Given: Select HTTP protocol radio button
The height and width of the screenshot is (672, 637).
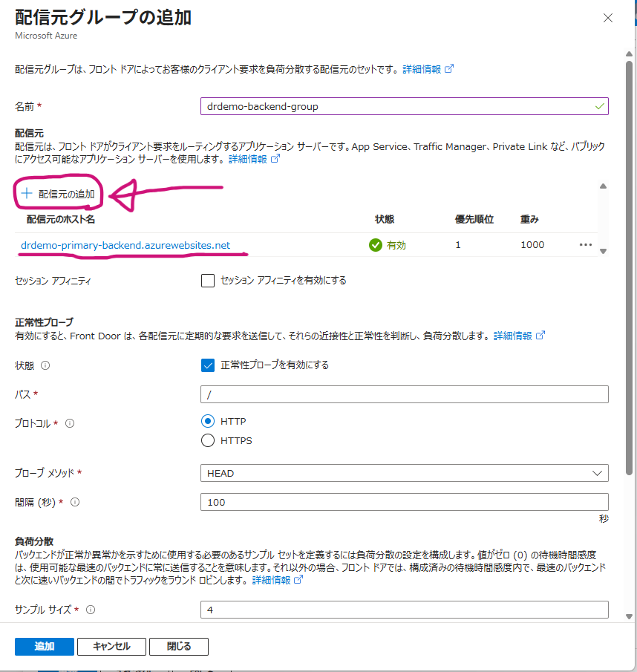Looking at the screenshot, I should (208, 421).
